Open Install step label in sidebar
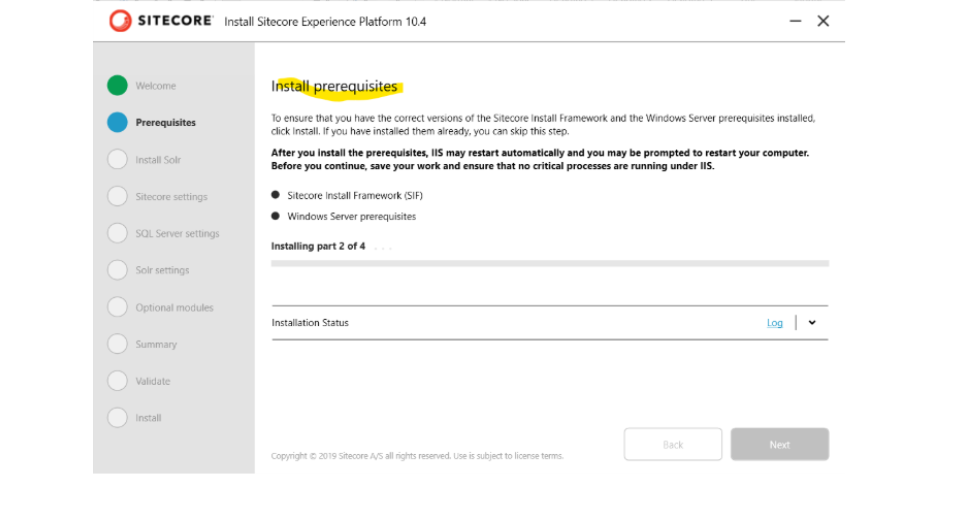960x511 pixels. [x=148, y=418]
